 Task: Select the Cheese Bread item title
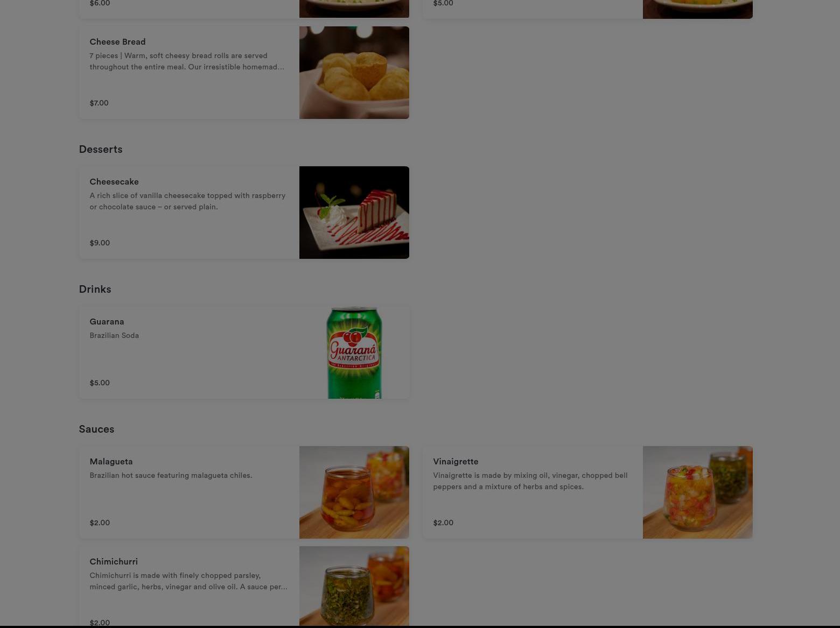(117, 42)
